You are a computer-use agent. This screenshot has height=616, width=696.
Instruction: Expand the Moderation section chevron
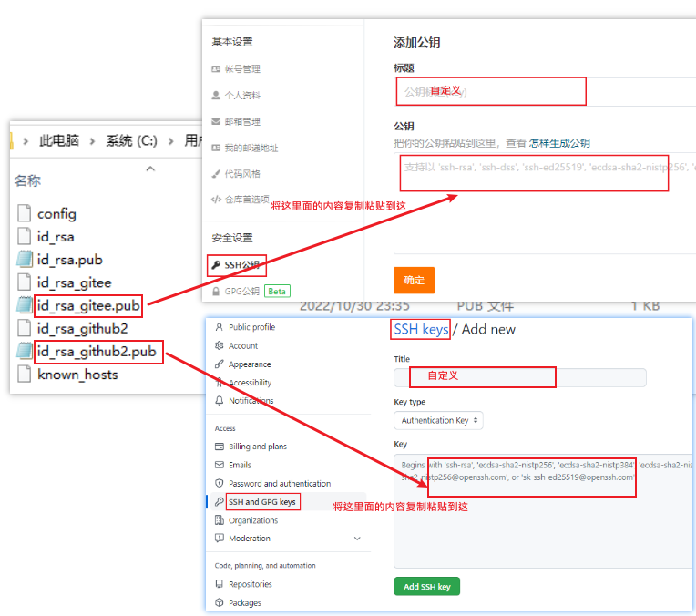point(357,539)
